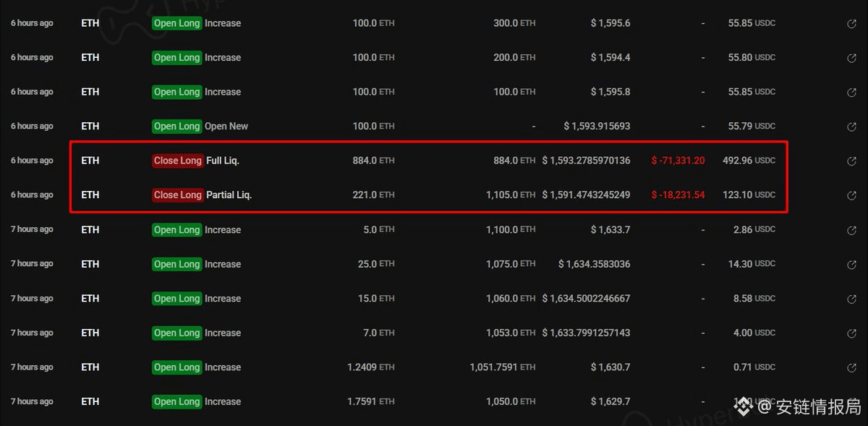
Task: Open link icon on 15.0 ETH row
Action: [851, 299]
